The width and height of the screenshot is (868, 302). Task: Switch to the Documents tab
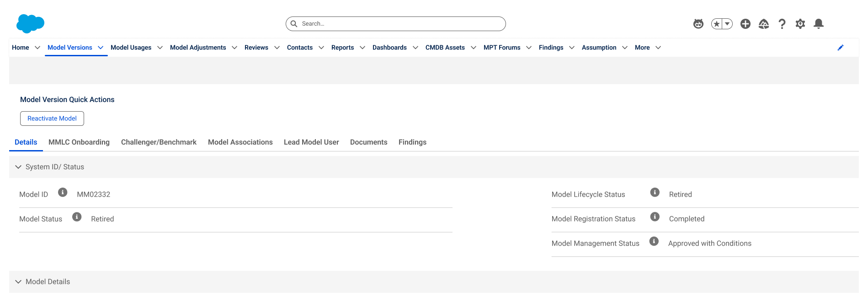click(368, 142)
